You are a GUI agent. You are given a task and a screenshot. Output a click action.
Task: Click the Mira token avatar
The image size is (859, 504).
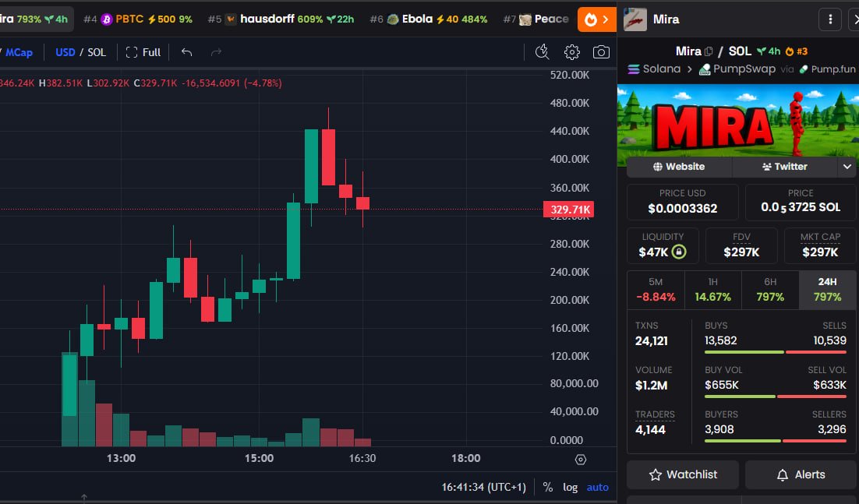[x=635, y=19]
